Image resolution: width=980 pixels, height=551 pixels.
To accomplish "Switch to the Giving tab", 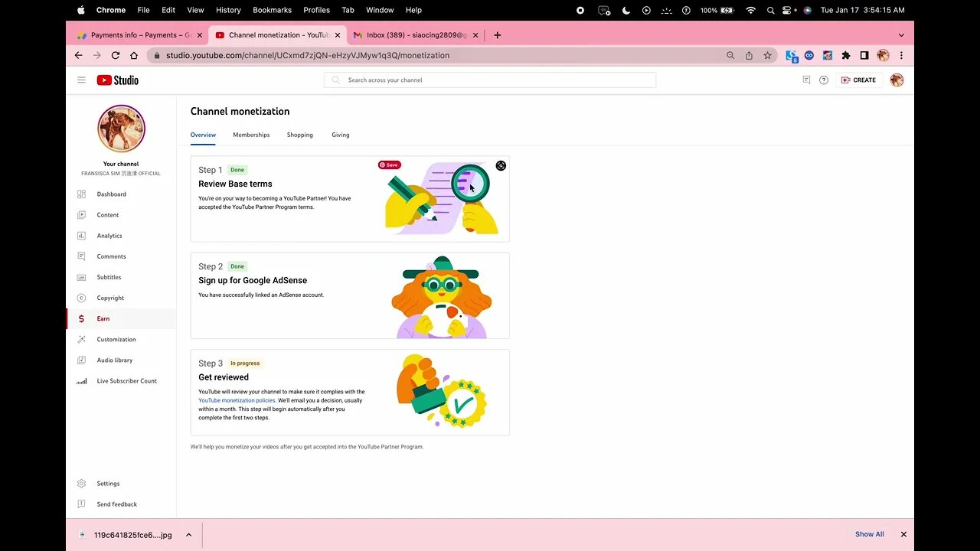I will coord(341,135).
